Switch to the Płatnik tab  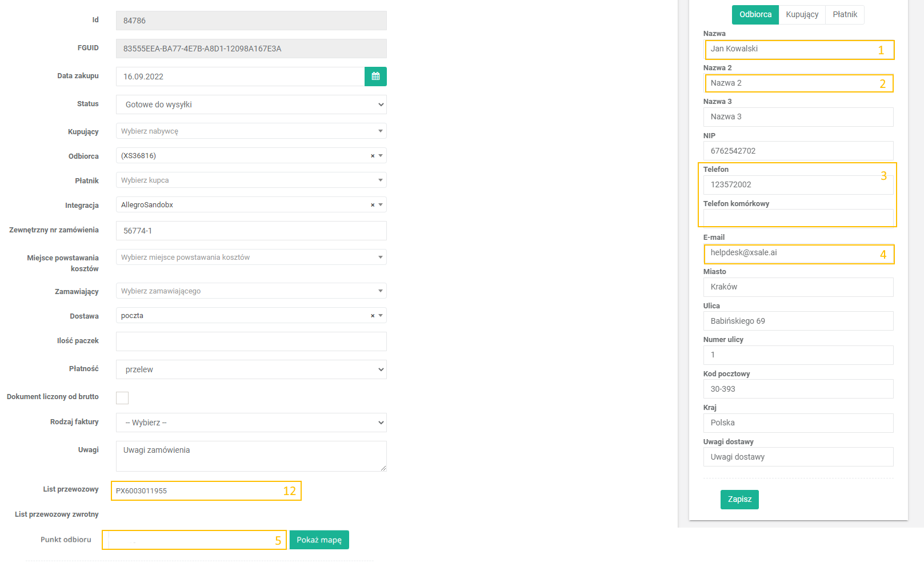[845, 15]
